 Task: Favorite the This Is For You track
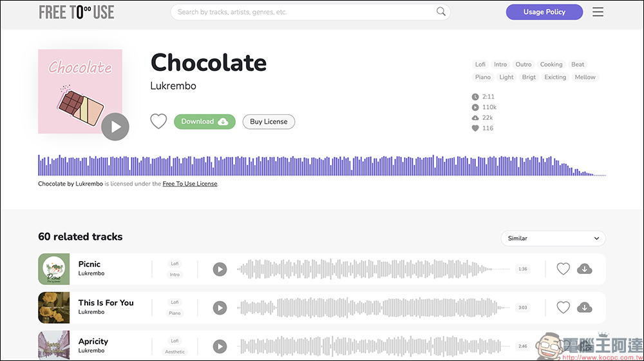pos(563,307)
